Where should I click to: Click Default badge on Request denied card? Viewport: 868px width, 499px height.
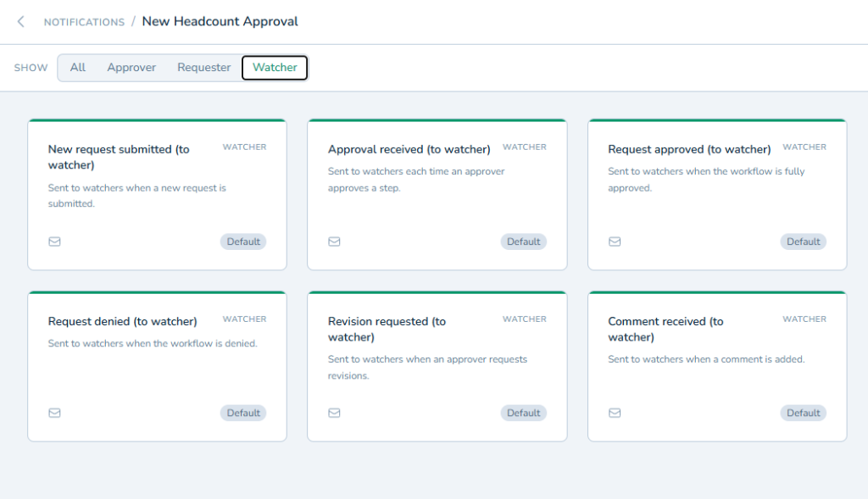(243, 413)
